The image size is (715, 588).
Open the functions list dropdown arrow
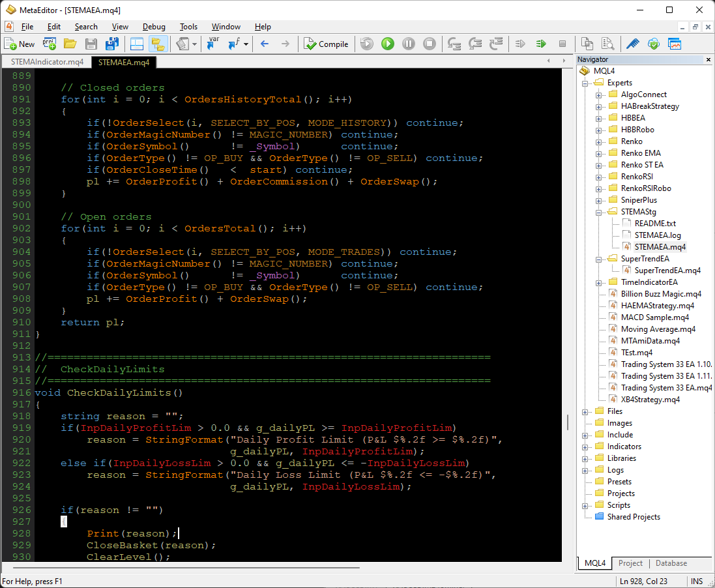click(x=246, y=44)
